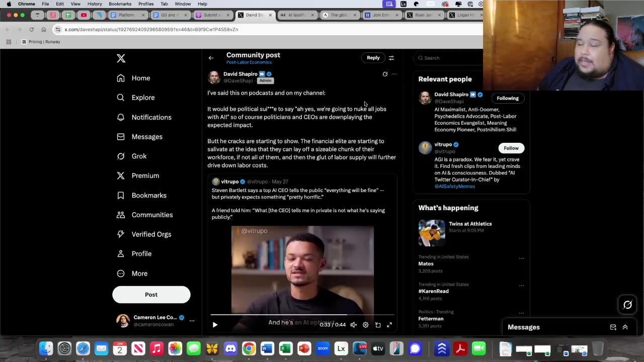Open reply sort settings icon
Image resolution: width=644 pixels, height=362 pixels.
(x=391, y=58)
